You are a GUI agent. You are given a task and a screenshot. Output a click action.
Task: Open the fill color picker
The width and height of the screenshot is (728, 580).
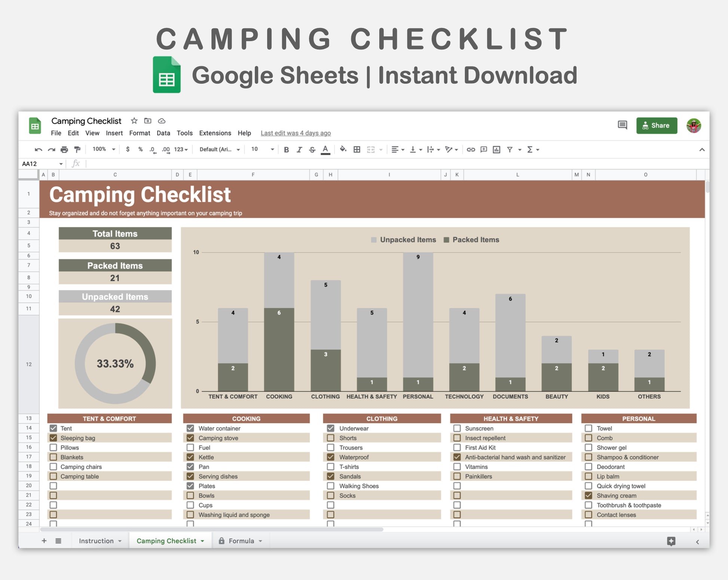343,150
